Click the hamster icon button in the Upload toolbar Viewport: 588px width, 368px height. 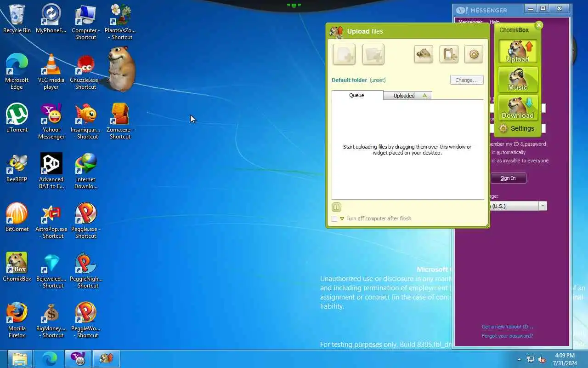coord(424,54)
